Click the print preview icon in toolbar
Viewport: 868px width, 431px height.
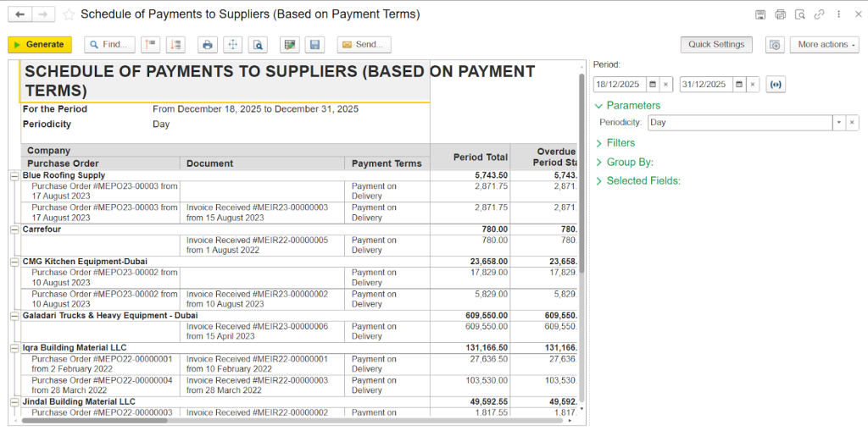[259, 45]
